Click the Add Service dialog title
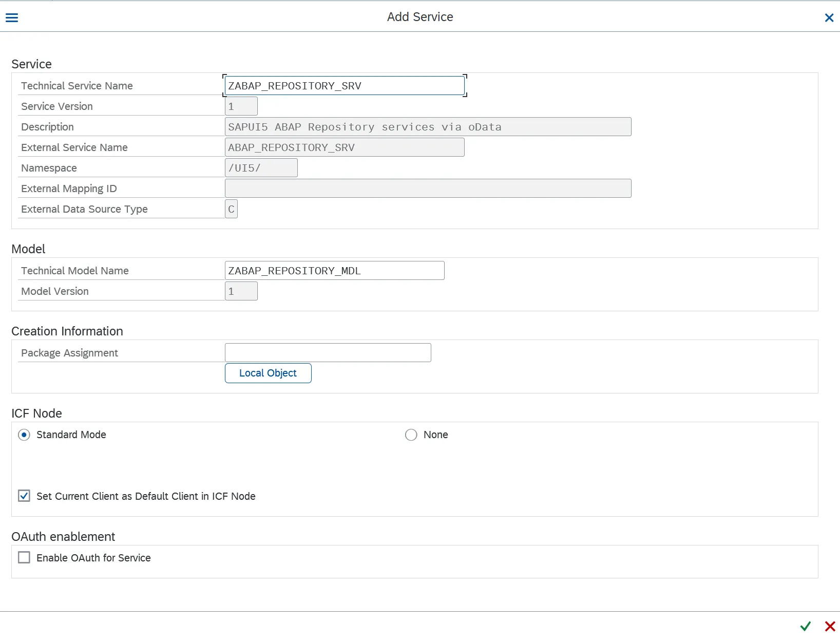Screen dimensions: 840x640 (x=419, y=17)
